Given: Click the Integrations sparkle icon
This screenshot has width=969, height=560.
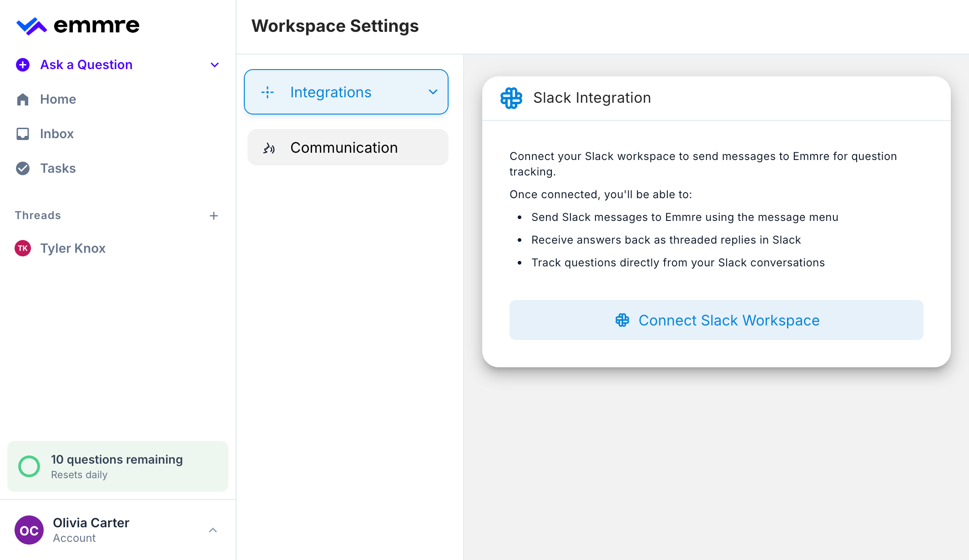Looking at the screenshot, I should [x=267, y=92].
